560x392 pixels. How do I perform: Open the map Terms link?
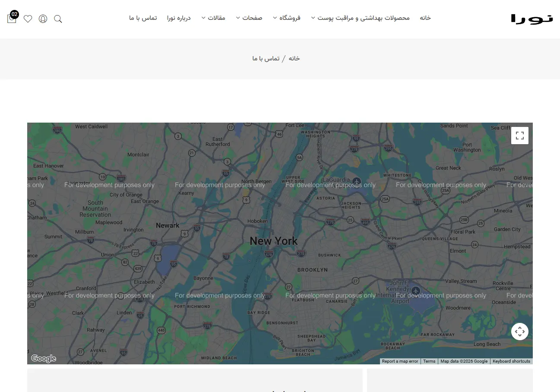pyautogui.click(x=429, y=361)
